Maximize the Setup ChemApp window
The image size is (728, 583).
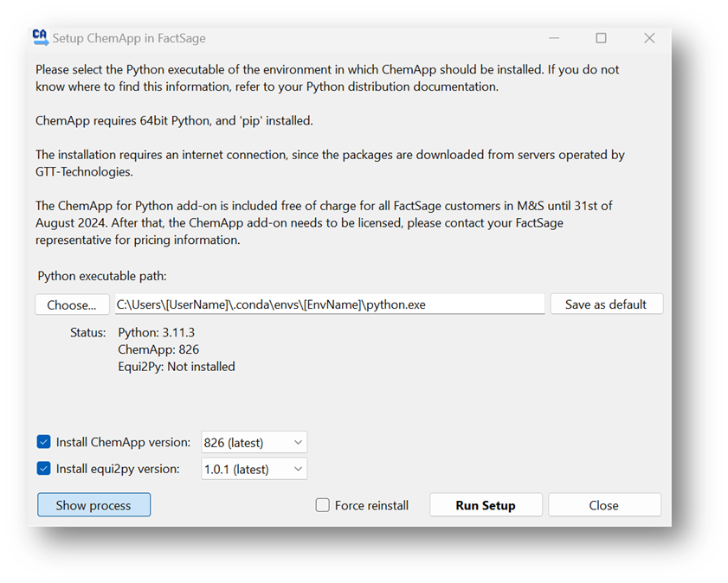pyautogui.click(x=601, y=38)
